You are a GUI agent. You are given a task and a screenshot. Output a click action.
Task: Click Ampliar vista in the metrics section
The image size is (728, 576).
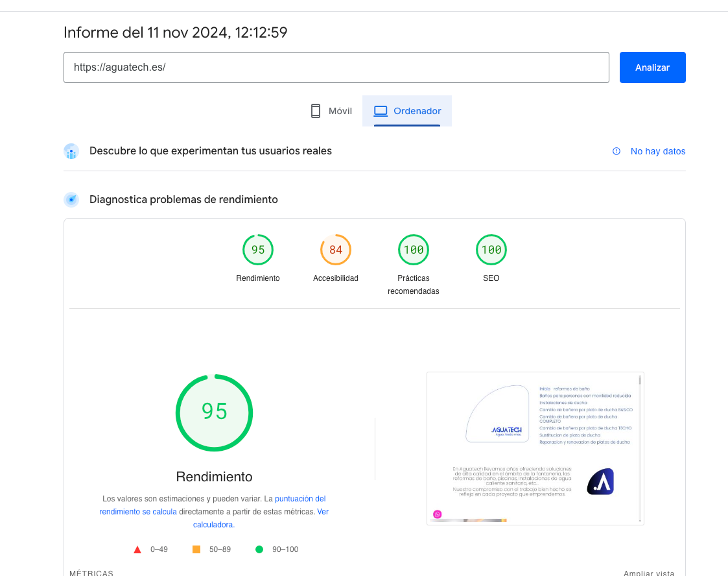649,573
